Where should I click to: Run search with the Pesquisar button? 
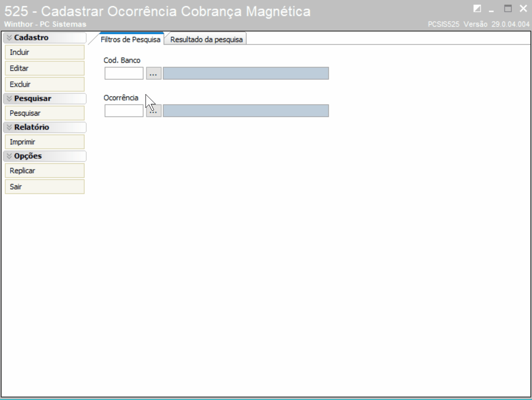click(45, 113)
